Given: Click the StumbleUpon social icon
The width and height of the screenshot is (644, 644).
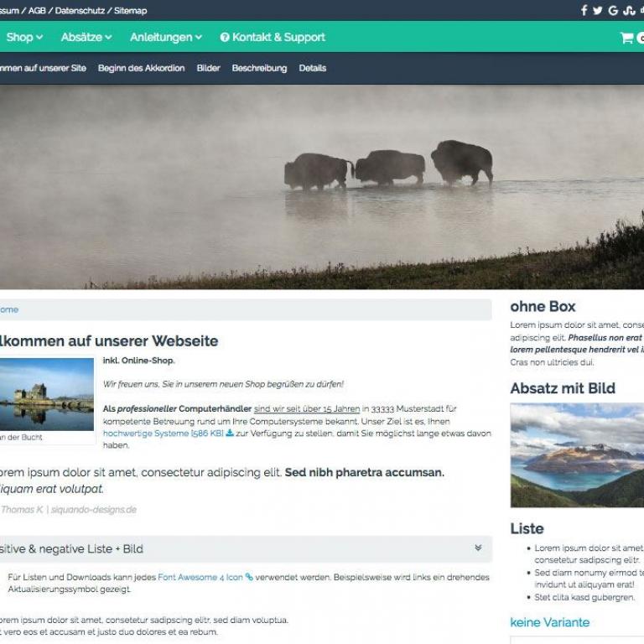Looking at the screenshot, I should (x=628, y=11).
